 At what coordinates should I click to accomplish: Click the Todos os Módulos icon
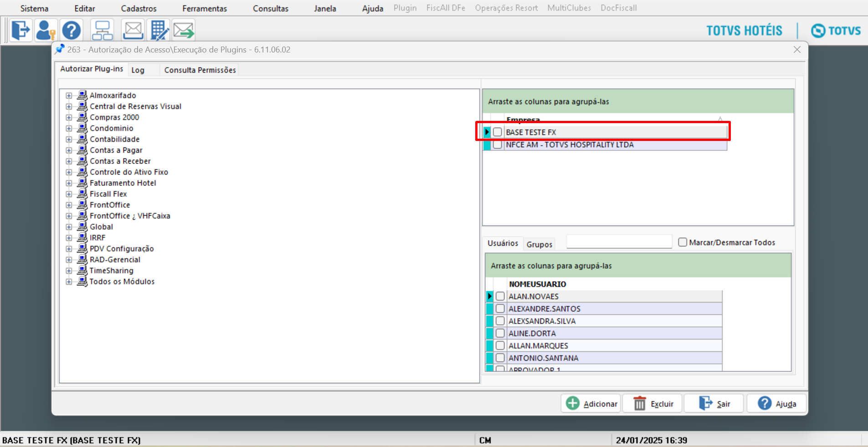pyautogui.click(x=82, y=281)
